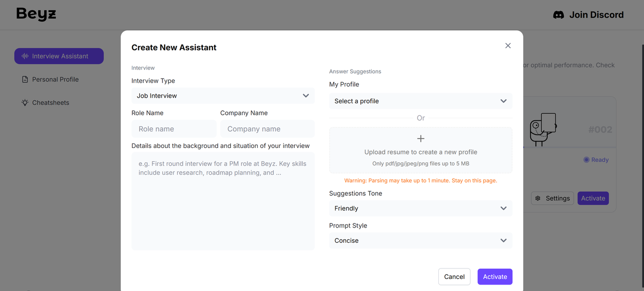Open the Cheatsheets menu item
Screen dimensions: 644x291
click(50, 103)
